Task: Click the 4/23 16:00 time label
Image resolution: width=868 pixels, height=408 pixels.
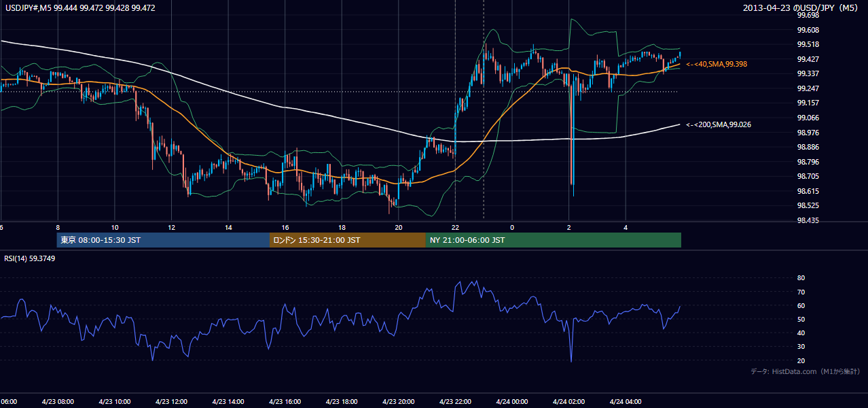Action: tap(285, 402)
